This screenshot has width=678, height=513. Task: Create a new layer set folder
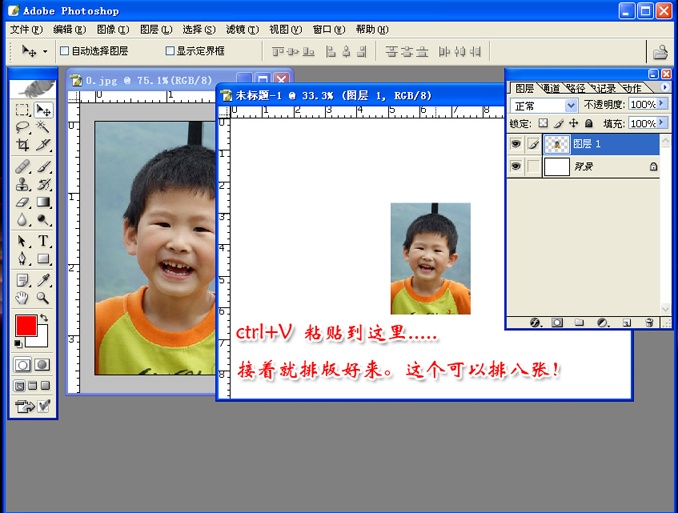[579, 323]
